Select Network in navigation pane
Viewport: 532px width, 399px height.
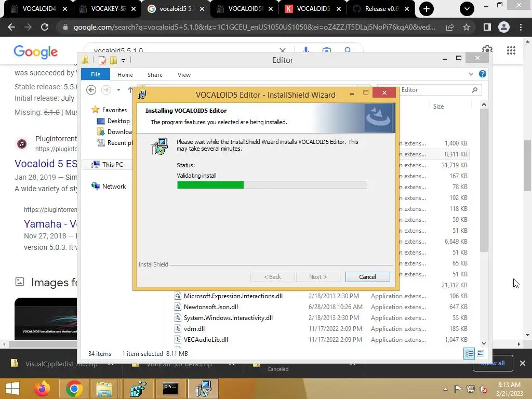(x=109, y=187)
